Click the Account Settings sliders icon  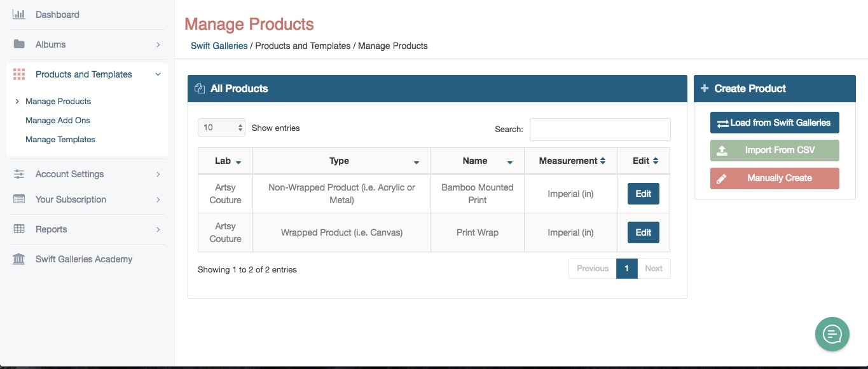19,174
